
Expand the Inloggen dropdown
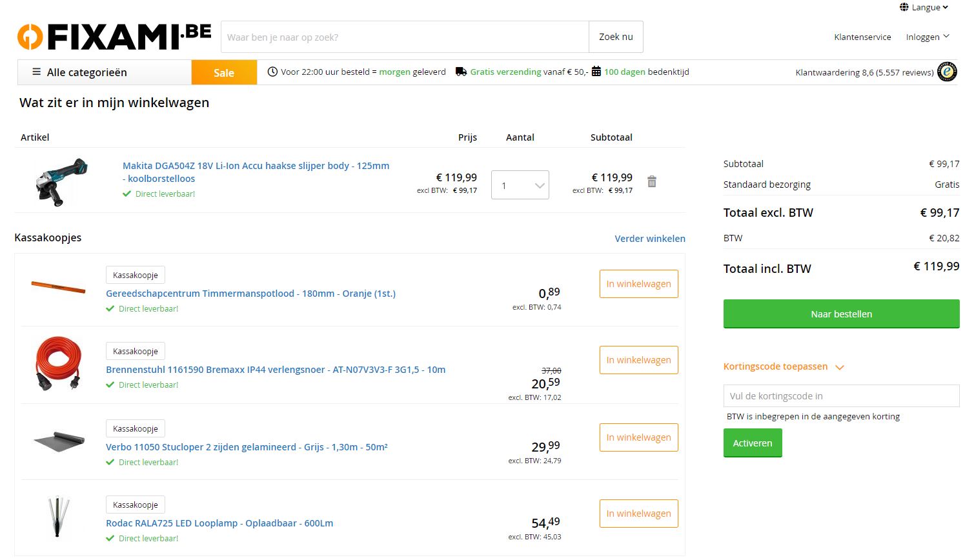(x=928, y=37)
